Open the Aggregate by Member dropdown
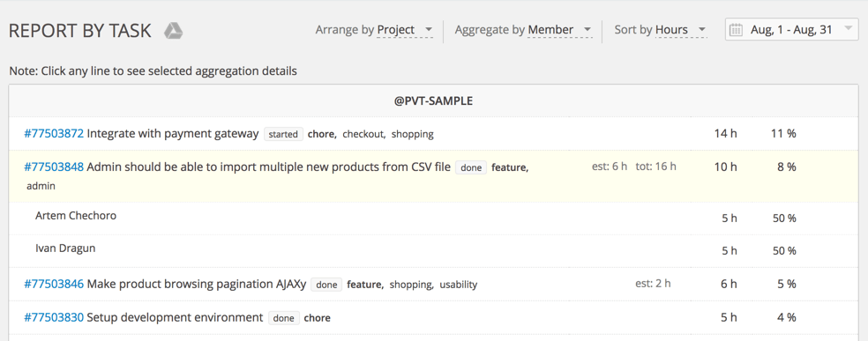 click(523, 30)
